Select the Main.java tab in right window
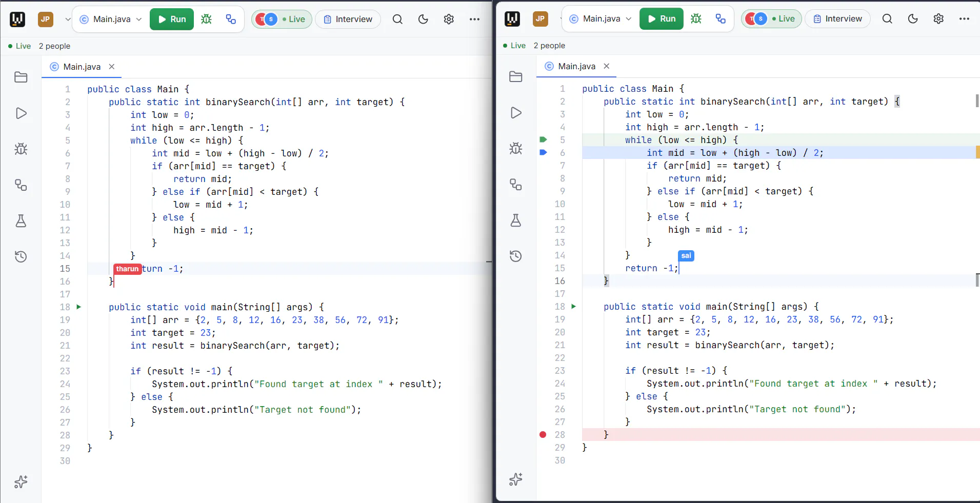 576,66
